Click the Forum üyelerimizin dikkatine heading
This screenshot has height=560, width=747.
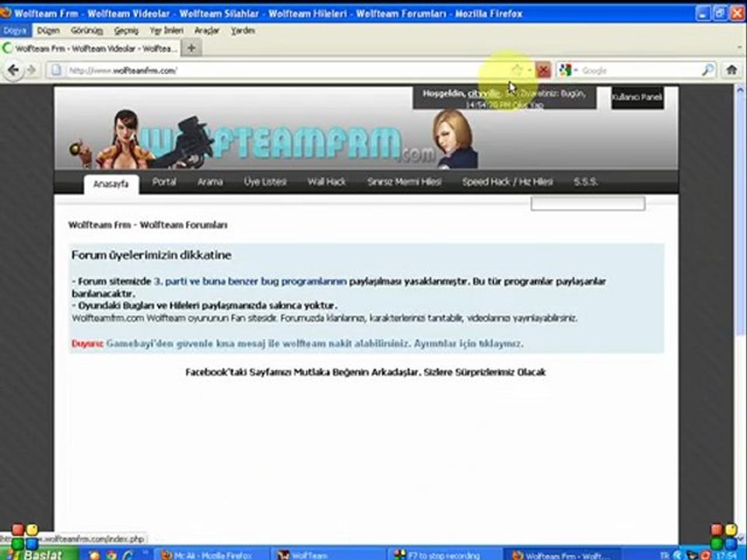152,255
